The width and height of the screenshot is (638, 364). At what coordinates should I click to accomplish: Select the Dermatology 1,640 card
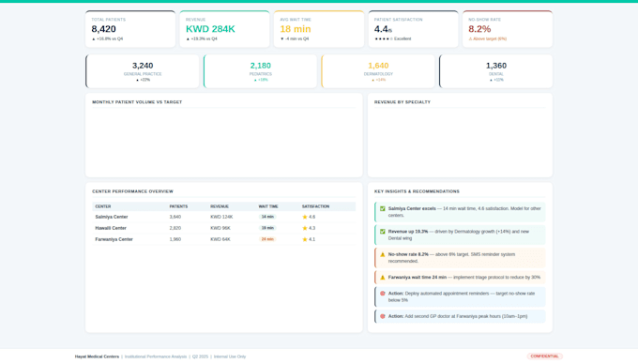[x=378, y=71]
